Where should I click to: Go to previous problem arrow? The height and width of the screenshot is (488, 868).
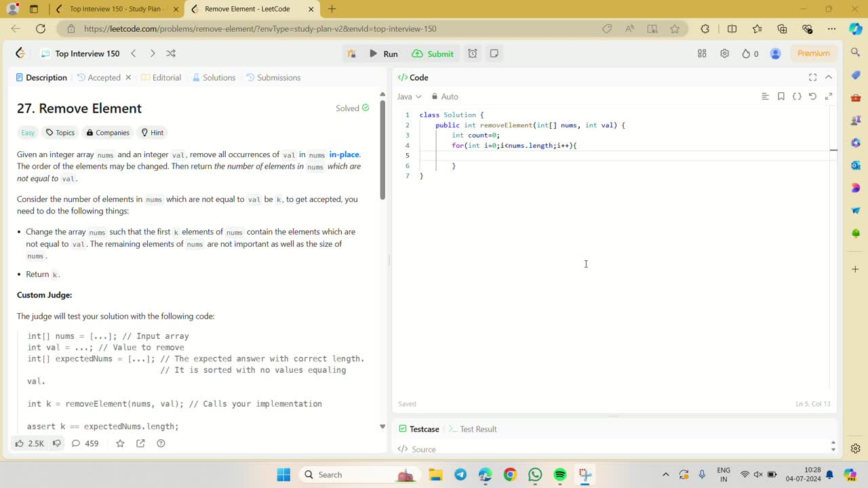click(134, 54)
